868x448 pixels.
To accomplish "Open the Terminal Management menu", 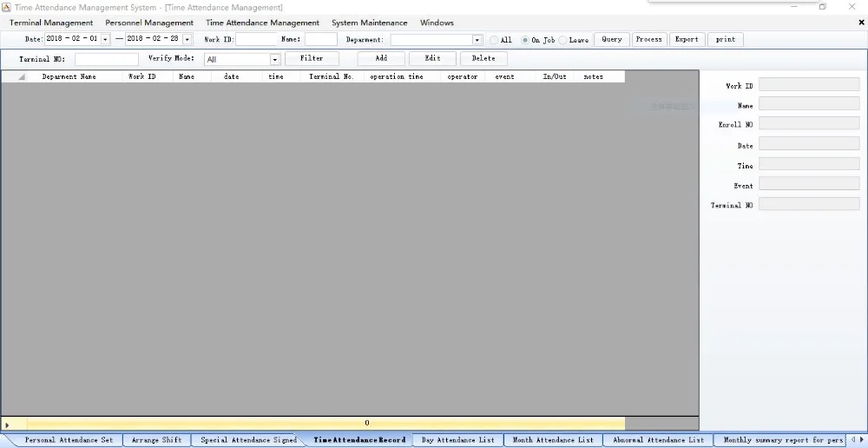I will point(51,23).
